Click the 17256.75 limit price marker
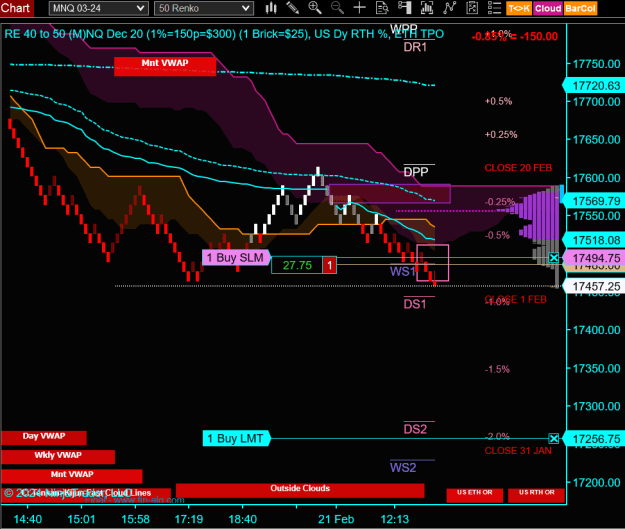Viewport: 625px width, 529px height. 594,439
